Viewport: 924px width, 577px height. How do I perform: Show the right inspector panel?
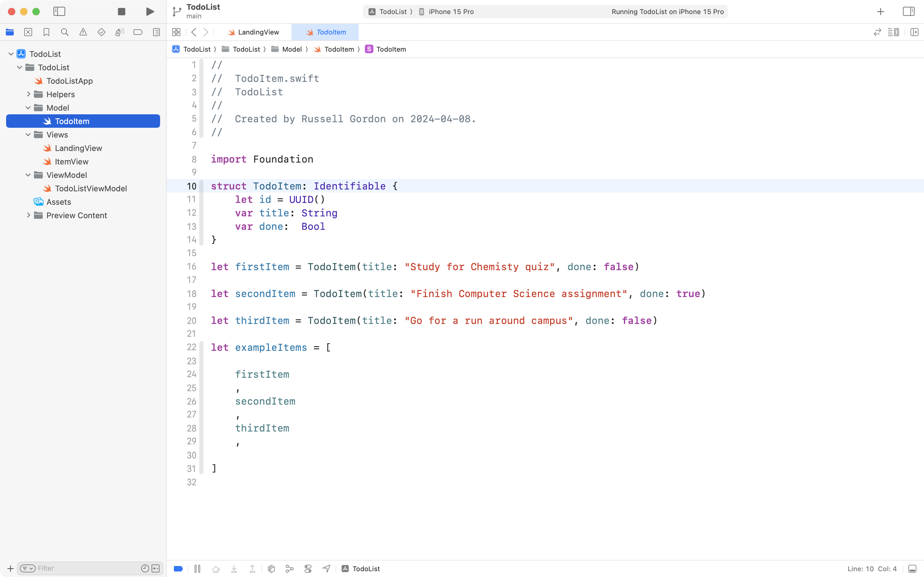909,11
